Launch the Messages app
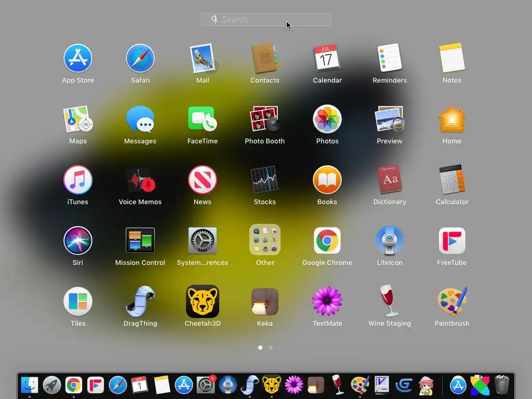The width and height of the screenshot is (532, 399). pos(140,119)
